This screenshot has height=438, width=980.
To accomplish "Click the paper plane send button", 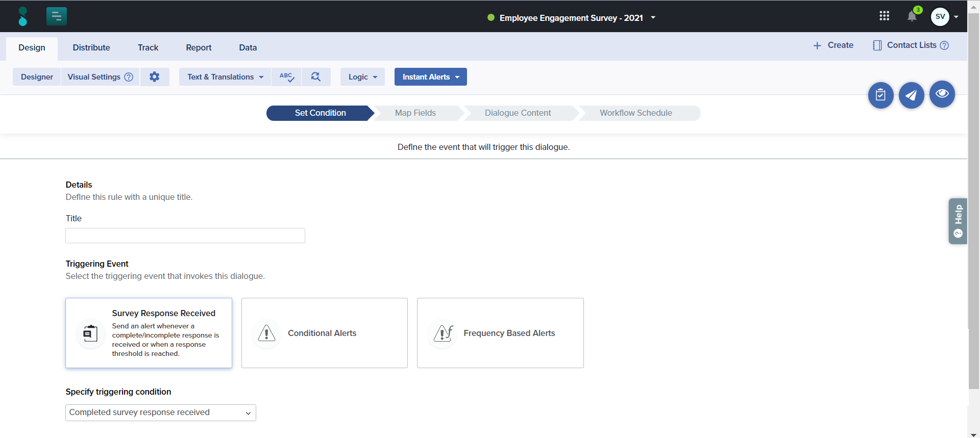I will pyautogui.click(x=911, y=95).
